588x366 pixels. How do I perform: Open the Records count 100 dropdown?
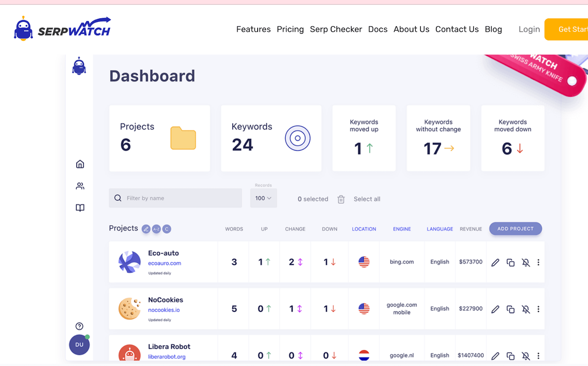point(263,198)
